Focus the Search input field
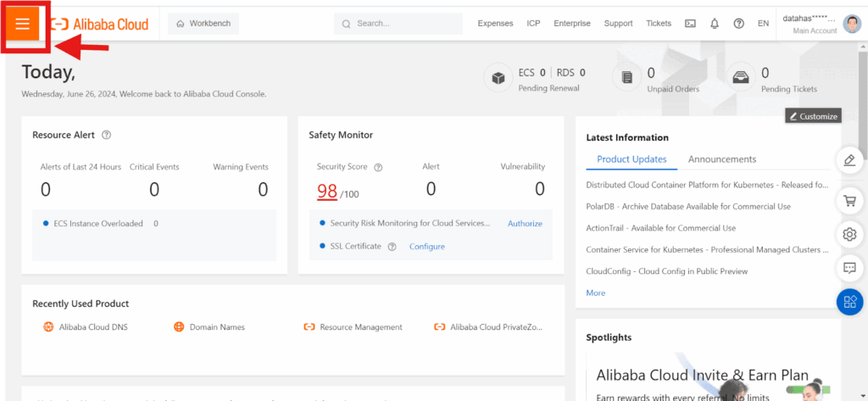The height and width of the screenshot is (401, 868). [398, 24]
